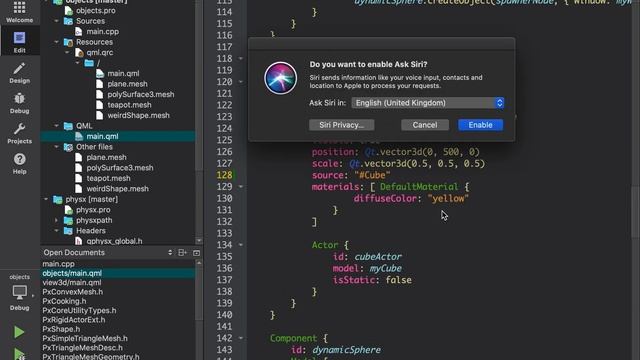Click the main.cpp file icon
640x360 pixels.
click(x=79, y=31)
